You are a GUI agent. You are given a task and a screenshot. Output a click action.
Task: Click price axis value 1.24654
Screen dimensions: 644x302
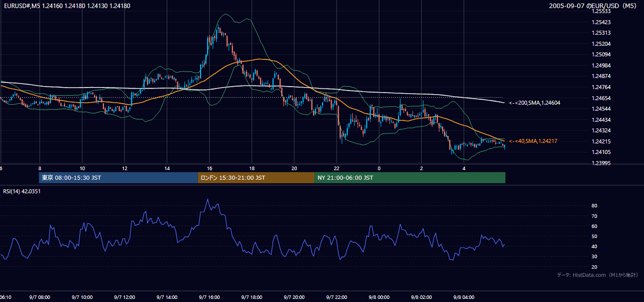point(601,98)
